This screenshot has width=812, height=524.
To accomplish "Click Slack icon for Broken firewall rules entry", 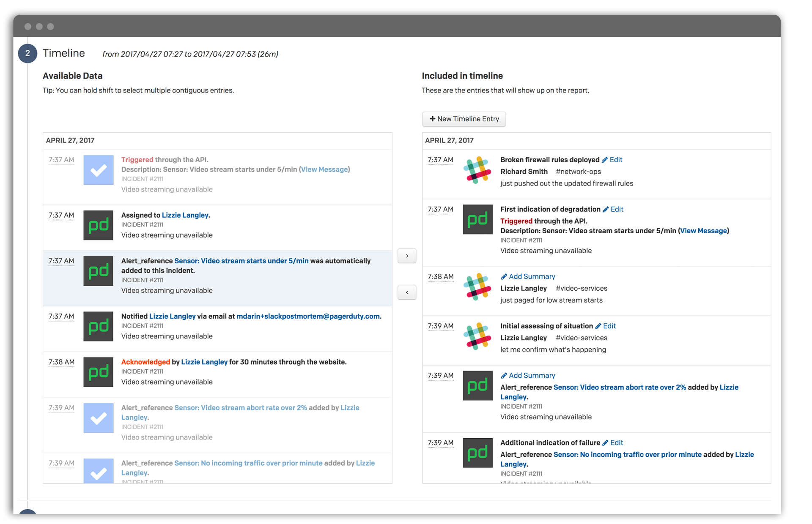I will tap(477, 170).
